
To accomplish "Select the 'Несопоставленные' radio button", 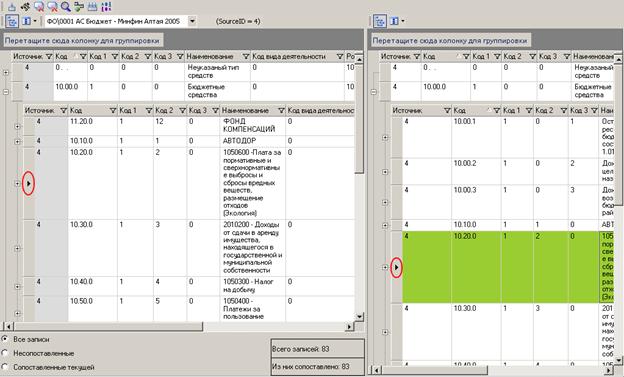I will pos(5,353).
